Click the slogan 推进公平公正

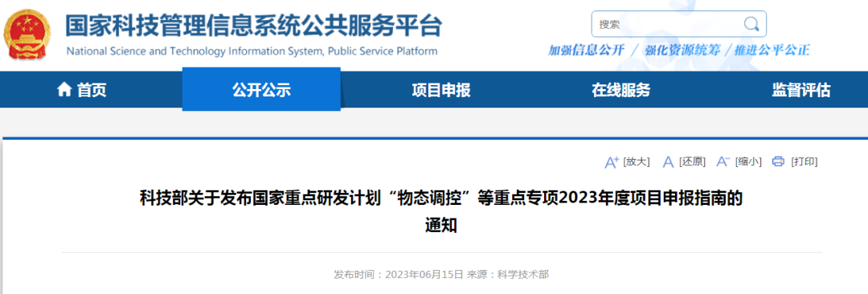(x=772, y=51)
